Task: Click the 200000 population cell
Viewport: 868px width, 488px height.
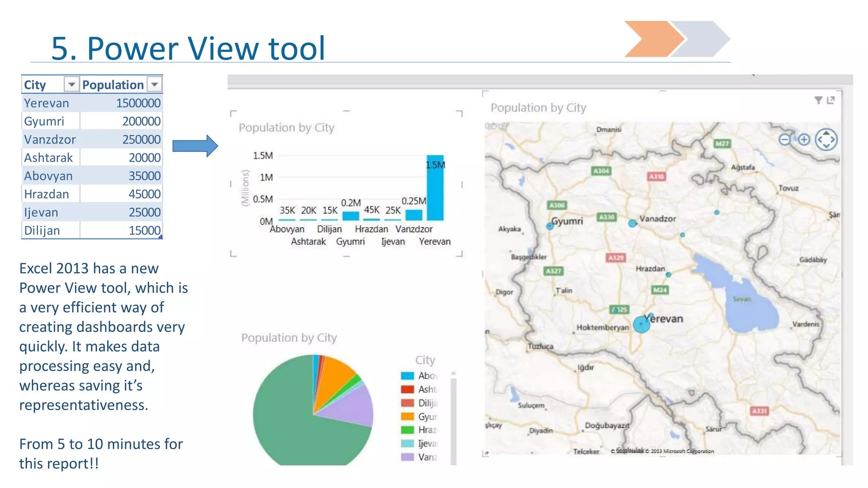Action: [x=121, y=121]
